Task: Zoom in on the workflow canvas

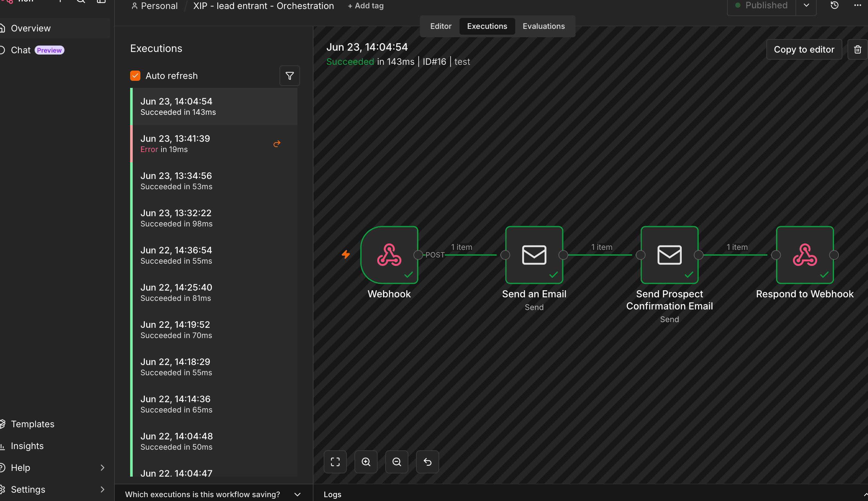Action: (x=366, y=462)
